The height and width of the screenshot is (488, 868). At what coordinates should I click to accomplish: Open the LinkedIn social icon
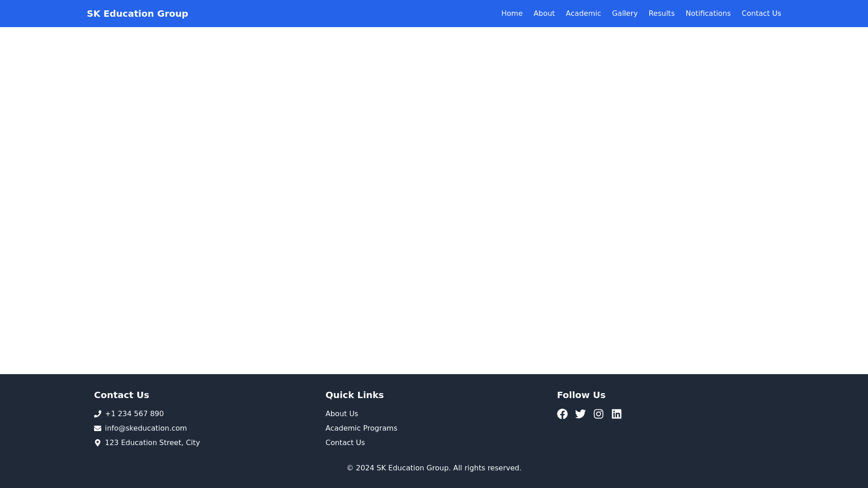coord(616,414)
